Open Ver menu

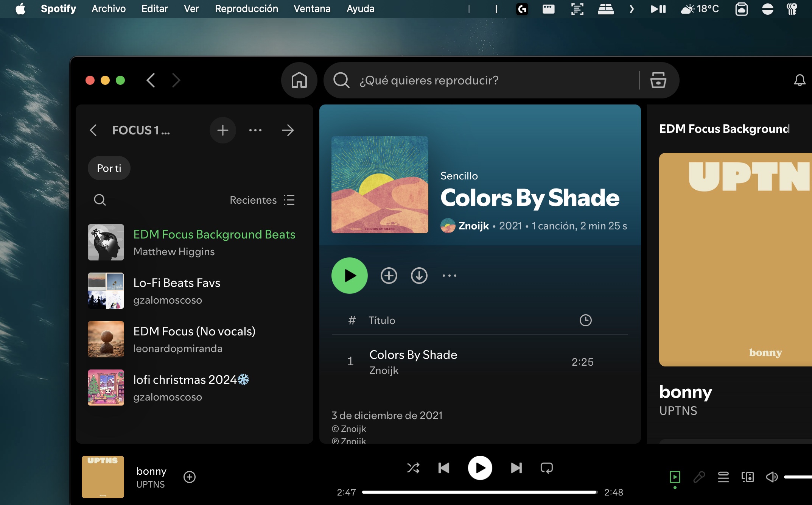pyautogui.click(x=191, y=9)
